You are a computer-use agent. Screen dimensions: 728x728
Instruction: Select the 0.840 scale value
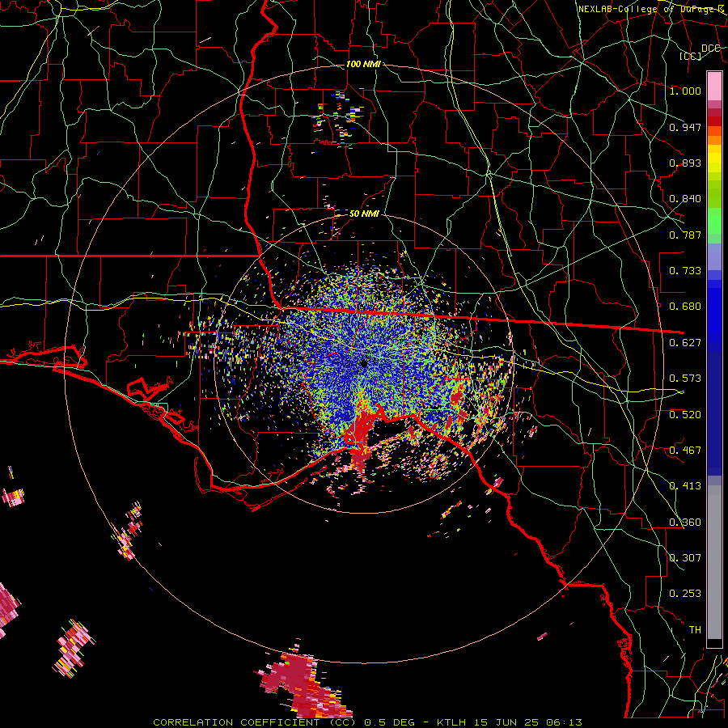point(685,198)
